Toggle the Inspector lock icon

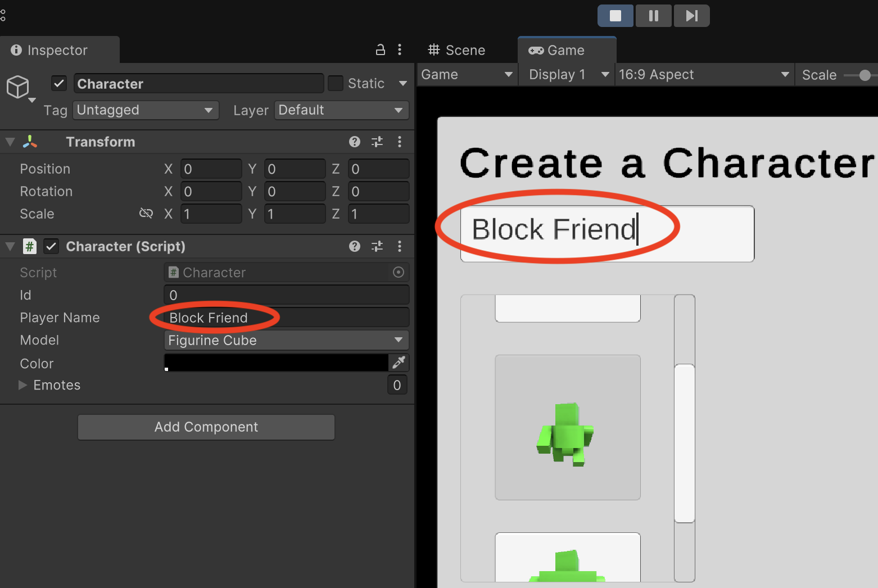pyautogui.click(x=381, y=49)
